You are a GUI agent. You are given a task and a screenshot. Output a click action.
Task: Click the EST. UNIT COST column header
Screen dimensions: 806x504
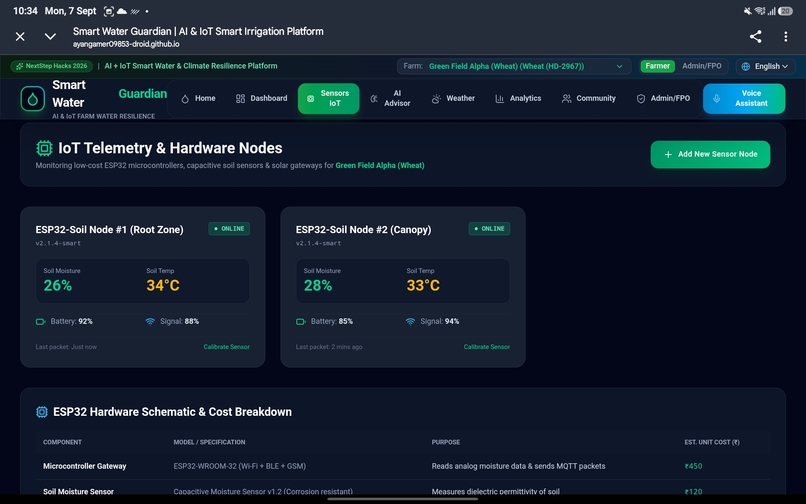tap(712, 442)
